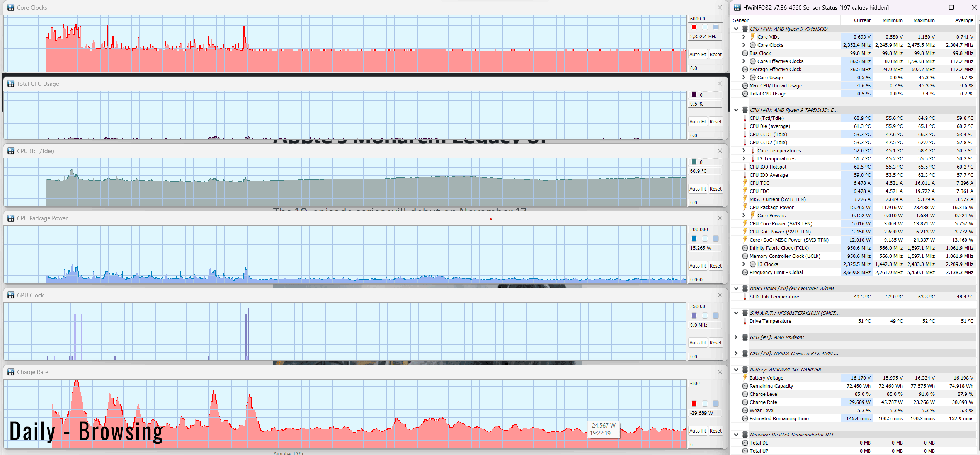Close the Charge Rate graph window
The height and width of the screenshot is (455, 980).
coord(720,372)
